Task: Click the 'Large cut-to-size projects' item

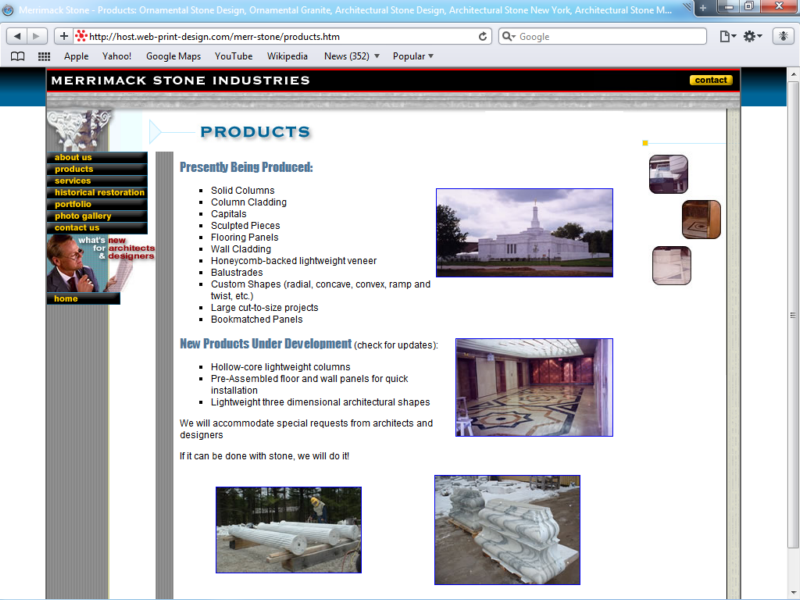Action: coord(265,308)
